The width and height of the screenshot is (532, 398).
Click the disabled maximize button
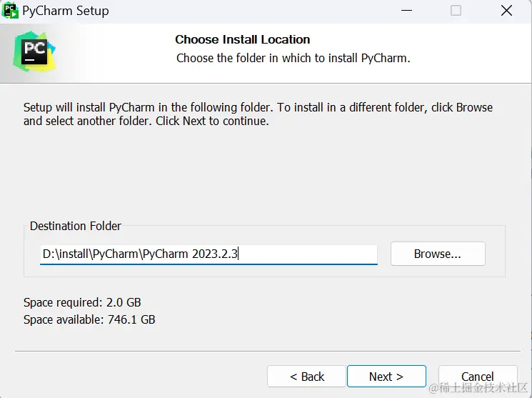(x=456, y=11)
